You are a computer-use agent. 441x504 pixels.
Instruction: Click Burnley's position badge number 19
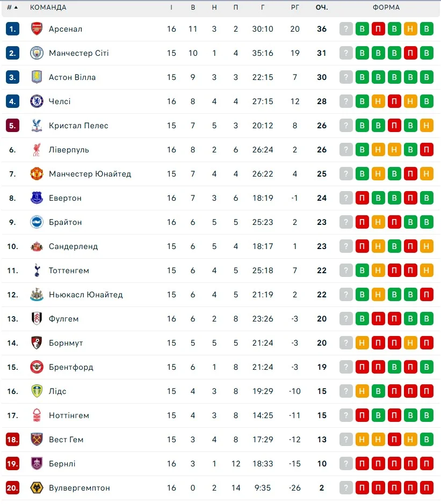[12, 464]
